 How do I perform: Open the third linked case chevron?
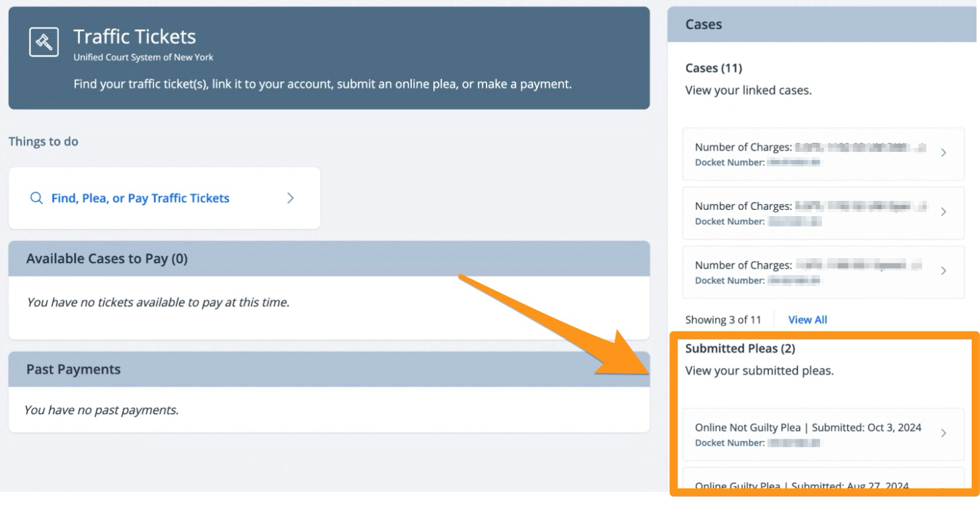tap(943, 271)
